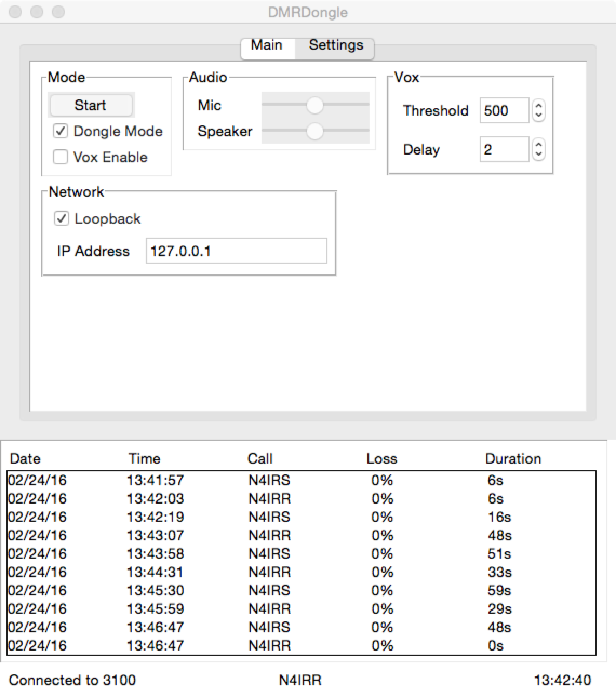The image size is (616, 697).
Task: Click the Duration column header
Action: point(513,459)
